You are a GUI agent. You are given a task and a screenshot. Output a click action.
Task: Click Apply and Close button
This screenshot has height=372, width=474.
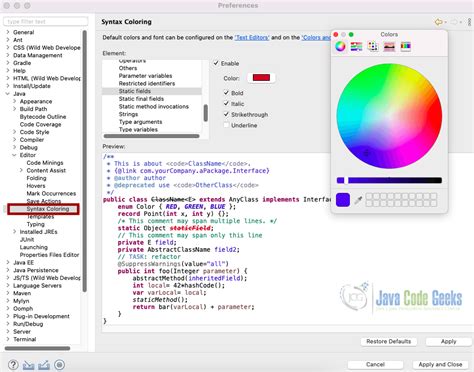coord(440,364)
